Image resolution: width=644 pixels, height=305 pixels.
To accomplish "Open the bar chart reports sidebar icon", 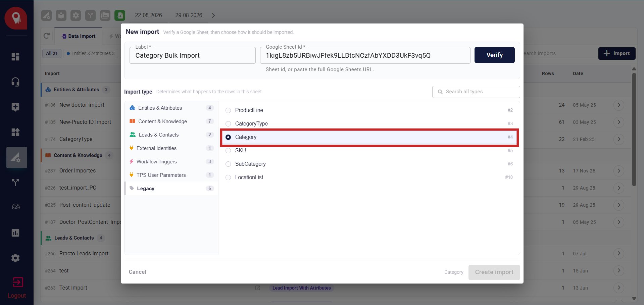I will (15, 233).
